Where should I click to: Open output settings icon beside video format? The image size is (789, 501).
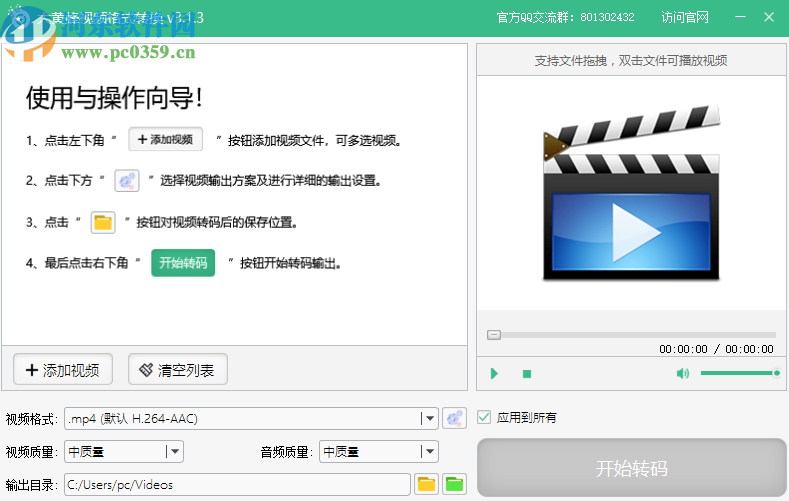[x=455, y=418]
